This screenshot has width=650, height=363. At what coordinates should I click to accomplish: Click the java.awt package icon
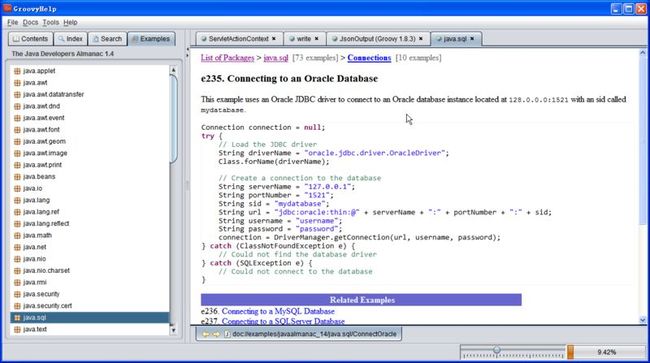coord(17,83)
